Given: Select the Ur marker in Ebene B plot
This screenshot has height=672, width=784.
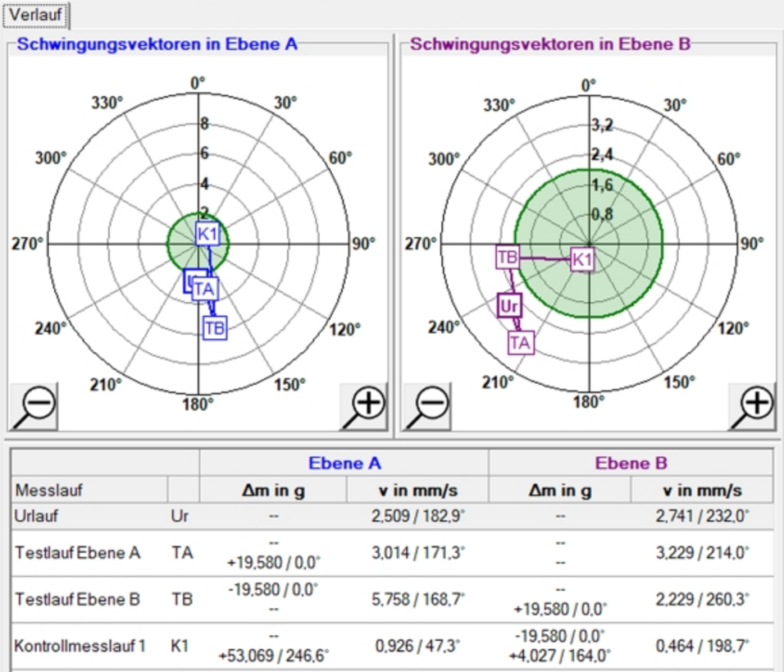Looking at the screenshot, I should click(509, 306).
